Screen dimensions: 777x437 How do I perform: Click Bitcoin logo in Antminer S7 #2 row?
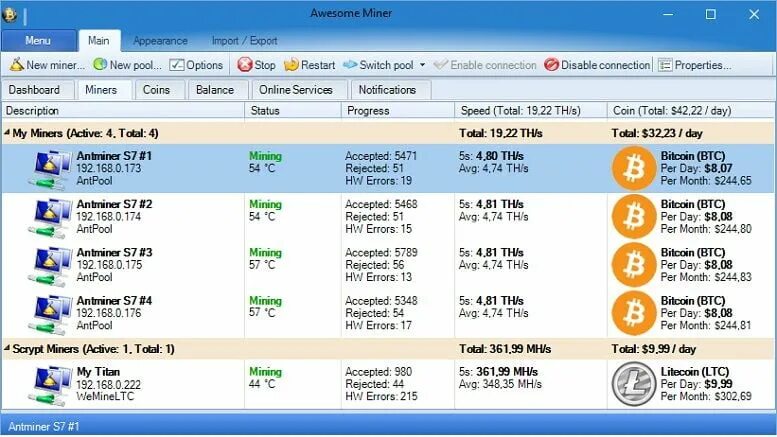tap(634, 217)
